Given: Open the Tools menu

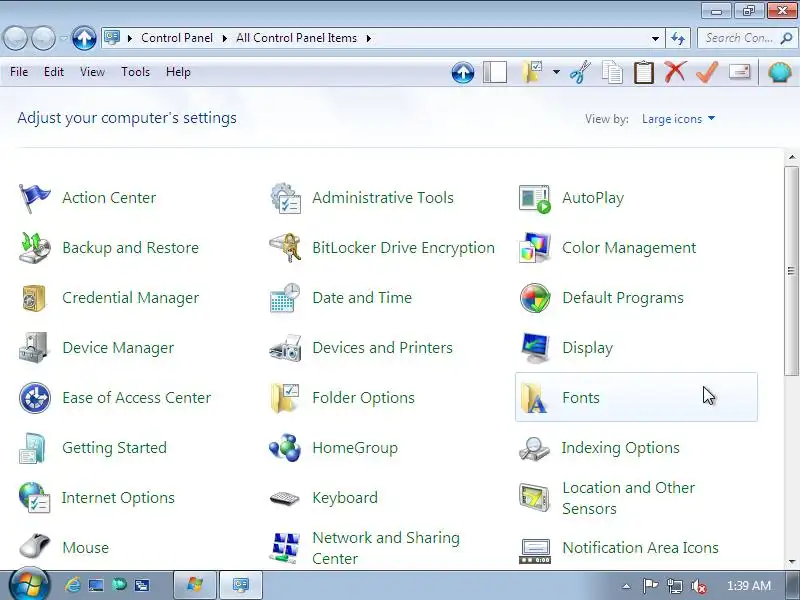Looking at the screenshot, I should coord(135,72).
